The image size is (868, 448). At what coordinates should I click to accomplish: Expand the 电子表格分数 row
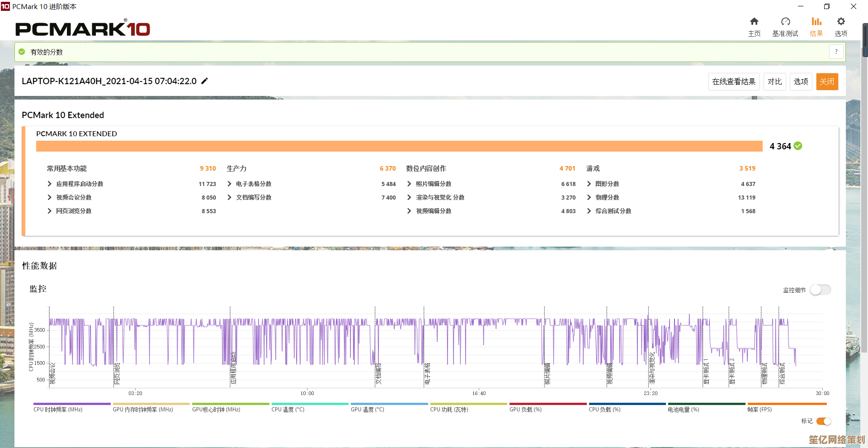point(230,184)
